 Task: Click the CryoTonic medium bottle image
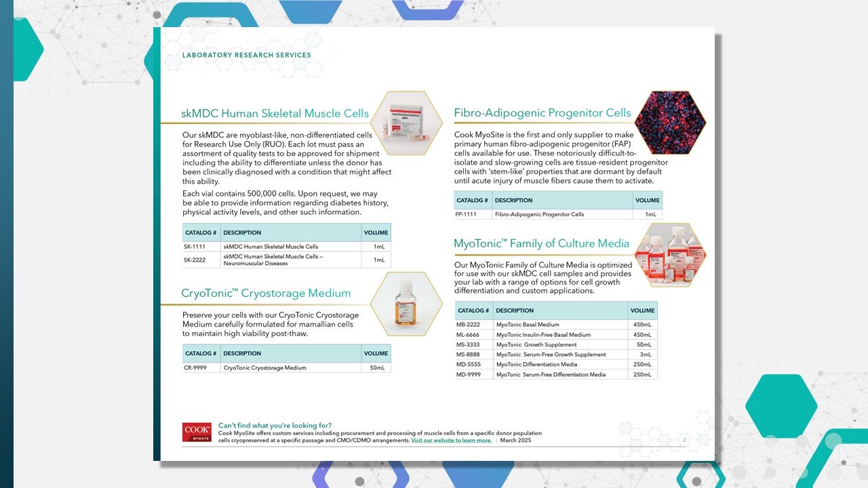[405, 304]
